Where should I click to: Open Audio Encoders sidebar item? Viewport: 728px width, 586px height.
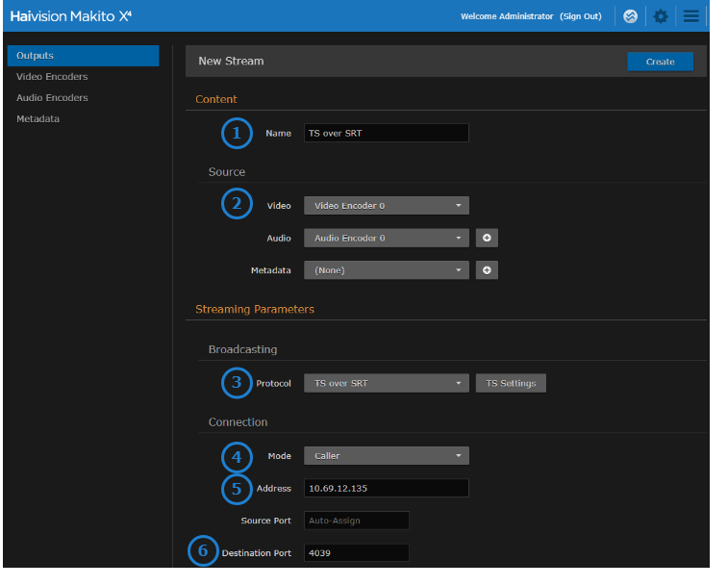coord(52,98)
